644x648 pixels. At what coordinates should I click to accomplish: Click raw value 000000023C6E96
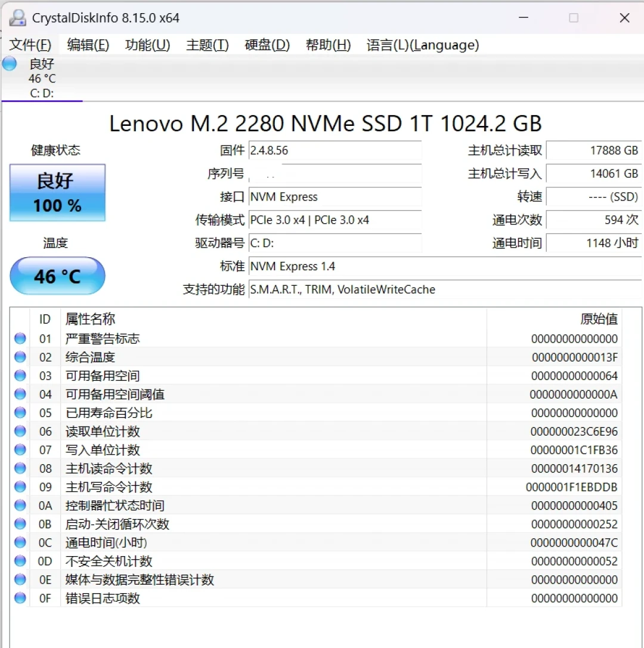pos(574,431)
